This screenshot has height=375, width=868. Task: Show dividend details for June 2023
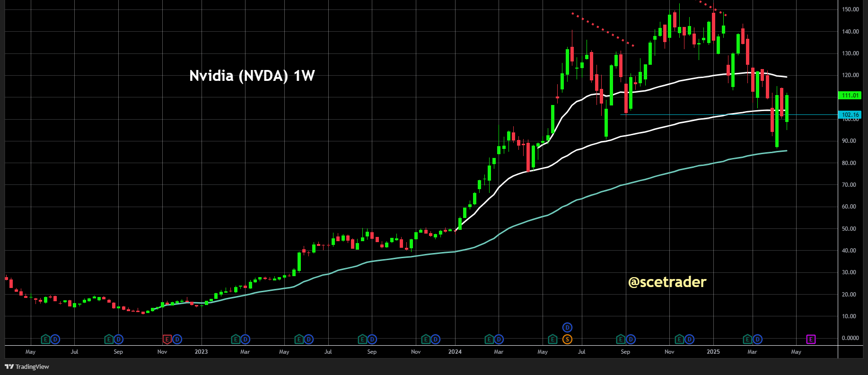[309, 339]
